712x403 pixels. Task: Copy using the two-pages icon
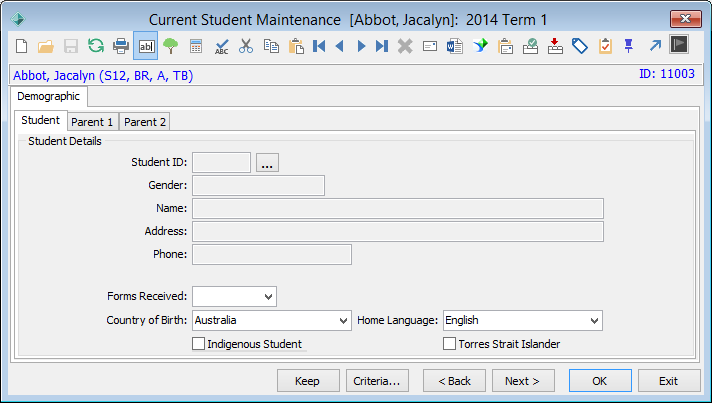pyautogui.click(x=271, y=46)
